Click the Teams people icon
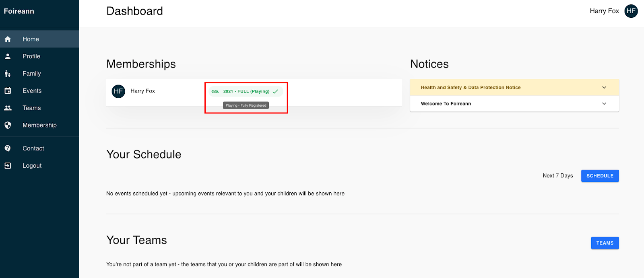Screen dimensions: 644x278 8,108
